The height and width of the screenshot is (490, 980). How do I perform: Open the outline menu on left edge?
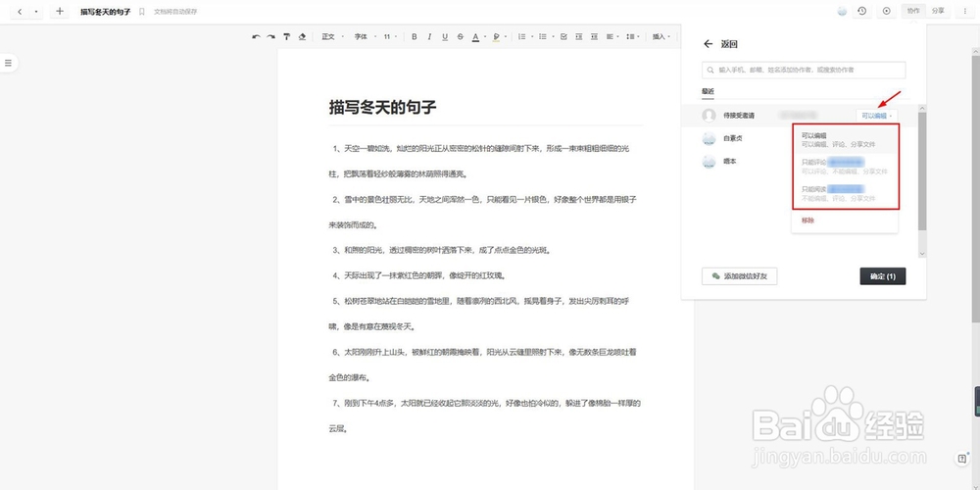8,63
